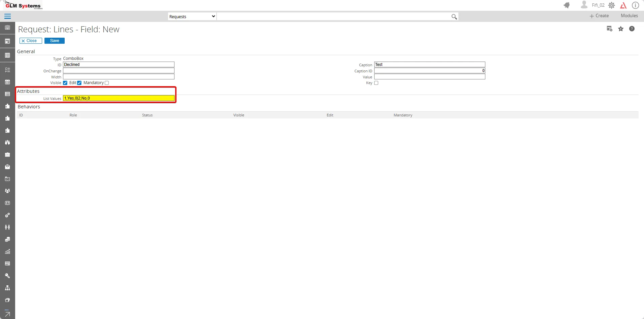Click the red triangle logo icon
Viewport: 644px width, 319px height.
(x=623, y=5)
